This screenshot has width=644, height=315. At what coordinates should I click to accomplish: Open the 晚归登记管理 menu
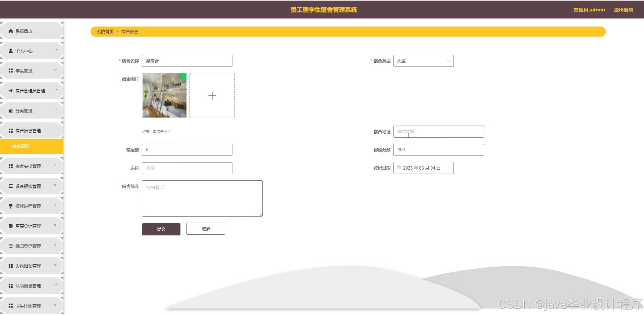(x=32, y=246)
